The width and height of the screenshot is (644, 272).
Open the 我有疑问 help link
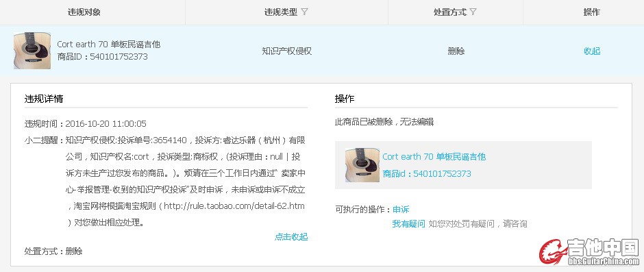coord(408,224)
